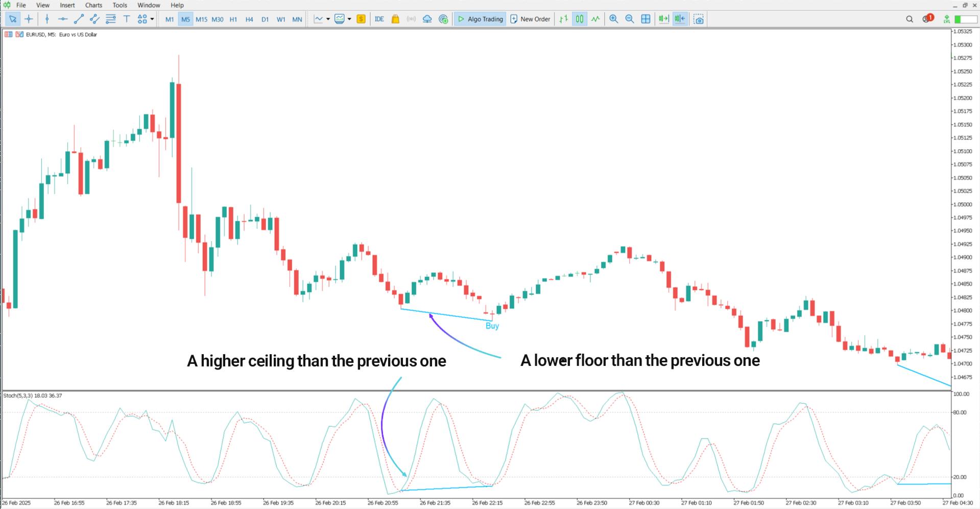
Task: Select the equidistant channel tool
Action: pos(94,19)
